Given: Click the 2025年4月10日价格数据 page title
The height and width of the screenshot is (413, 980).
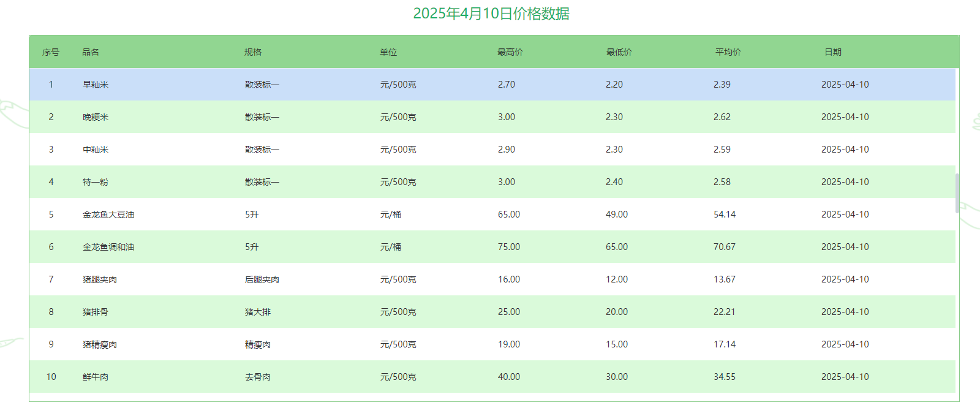Looking at the screenshot, I should point(491,13).
